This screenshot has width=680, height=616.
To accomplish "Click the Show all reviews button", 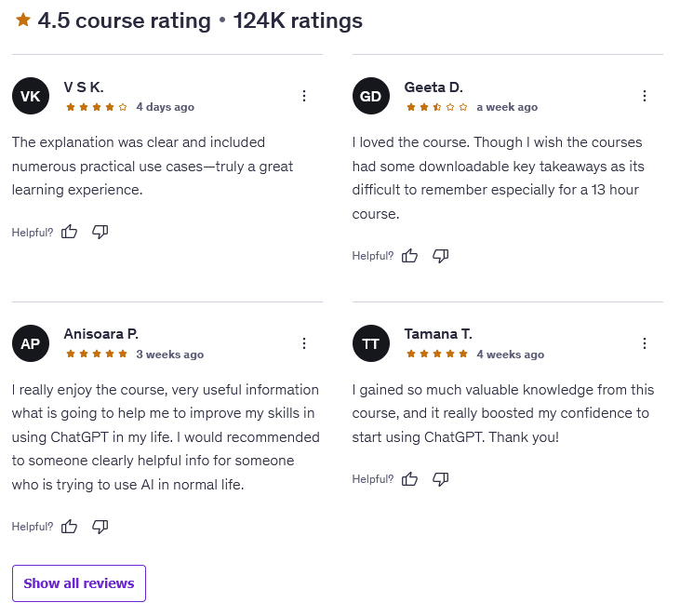I will point(79,583).
